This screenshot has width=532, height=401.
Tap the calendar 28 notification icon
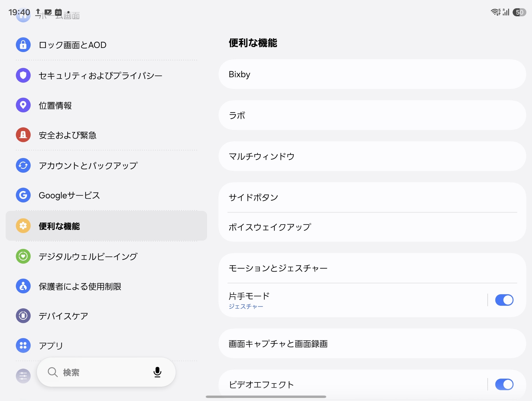pyautogui.click(x=58, y=12)
